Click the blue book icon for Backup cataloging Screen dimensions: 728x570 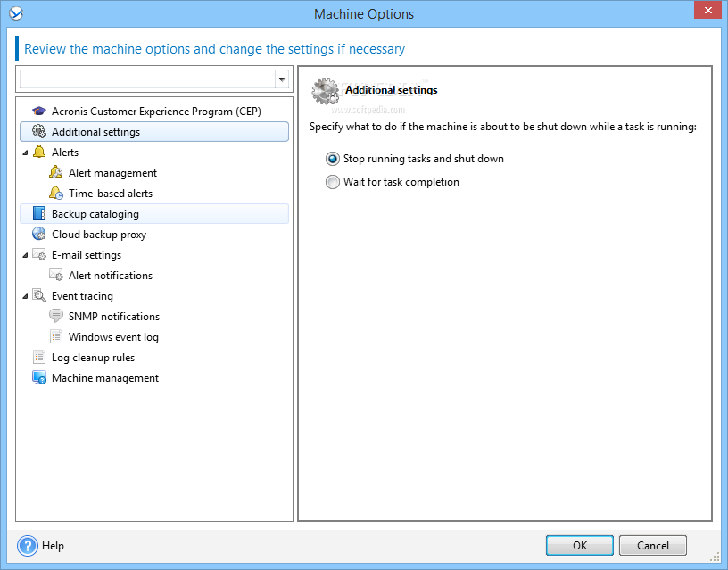39,213
